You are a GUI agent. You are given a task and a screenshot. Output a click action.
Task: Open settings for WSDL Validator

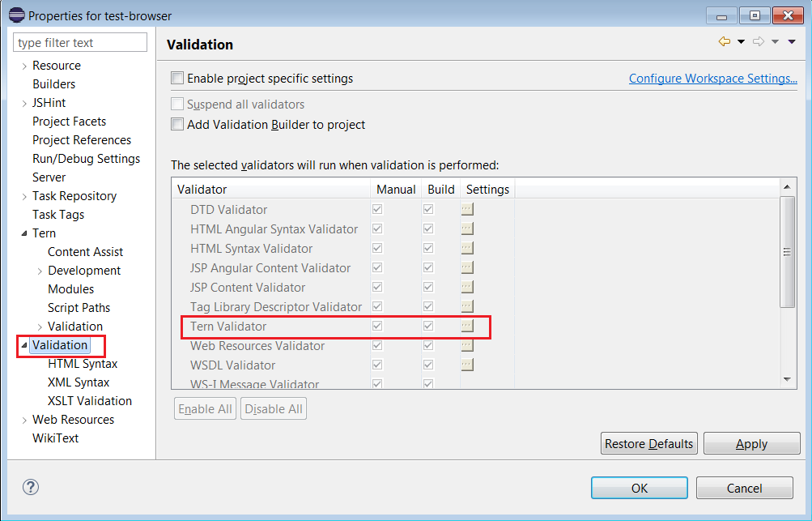pos(467,365)
